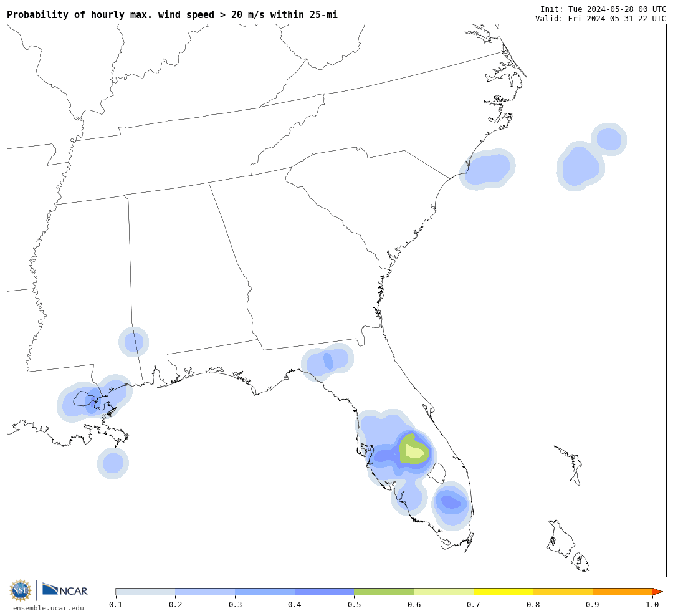Click the small northeastern offshore Atlantic blob
Image resolution: width=673 pixels, height=616 pixels.
pyautogui.click(x=609, y=140)
